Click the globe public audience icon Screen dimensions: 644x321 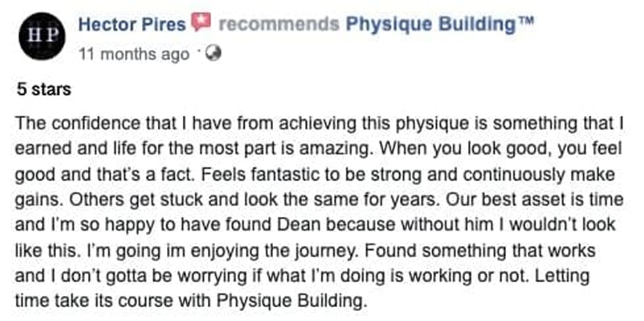[213, 53]
